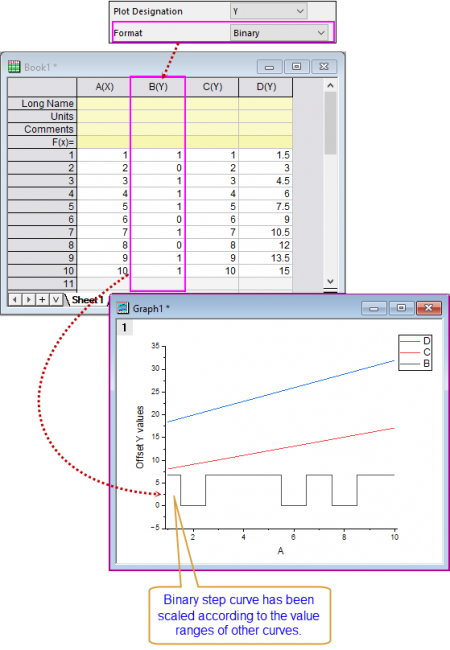Click the red C line in graph

pos(281,449)
